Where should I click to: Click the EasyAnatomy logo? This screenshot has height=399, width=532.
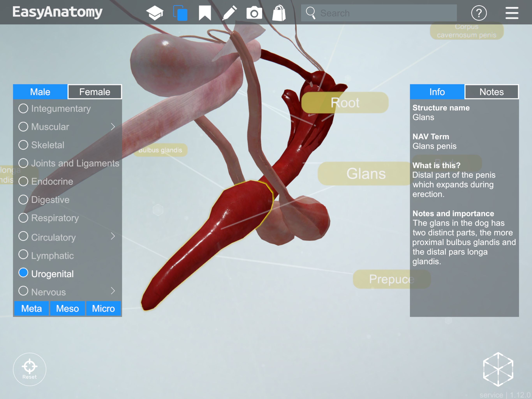57,12
